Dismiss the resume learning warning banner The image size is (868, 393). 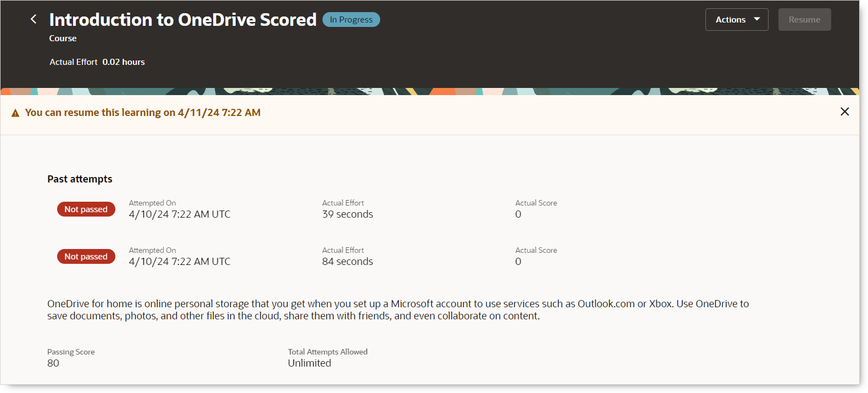(x=845, y=112)
